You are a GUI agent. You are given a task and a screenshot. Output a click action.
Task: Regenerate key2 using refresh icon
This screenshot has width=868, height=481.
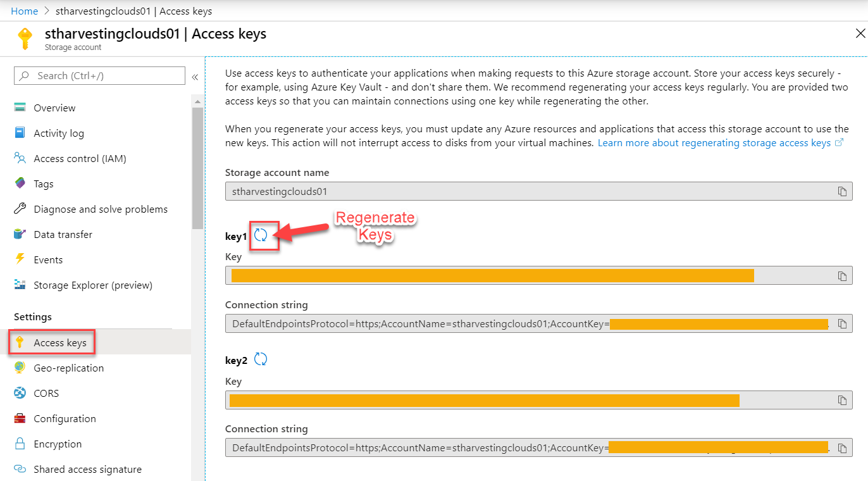tap(261, 359)
